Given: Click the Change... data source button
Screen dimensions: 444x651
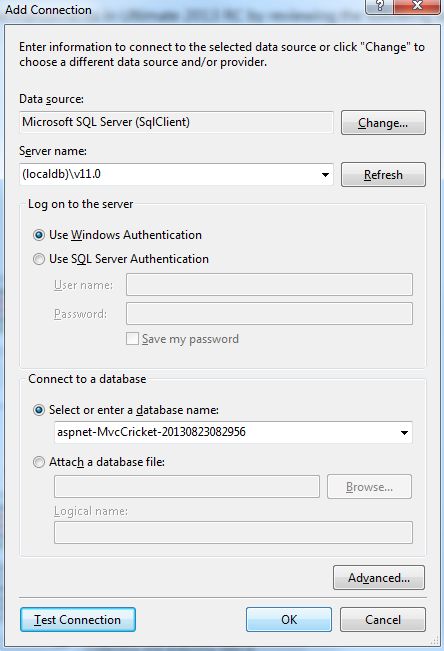Looking at the screenshot, I should pos(383,123).
